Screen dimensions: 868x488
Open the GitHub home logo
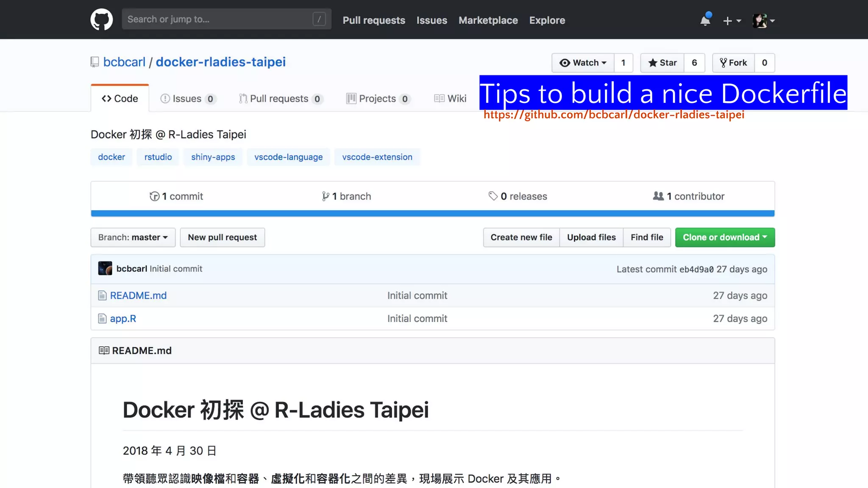[x=102, y=19]
